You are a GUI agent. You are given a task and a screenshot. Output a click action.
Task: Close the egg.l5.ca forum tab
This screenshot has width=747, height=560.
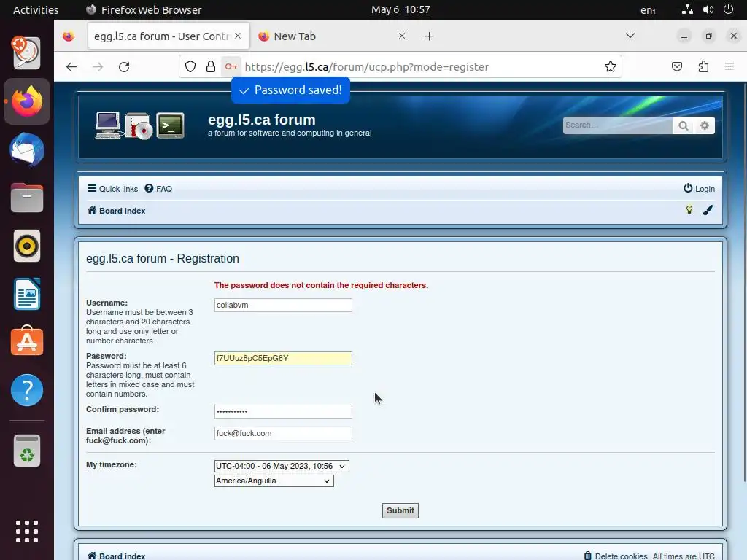point(238,36)
